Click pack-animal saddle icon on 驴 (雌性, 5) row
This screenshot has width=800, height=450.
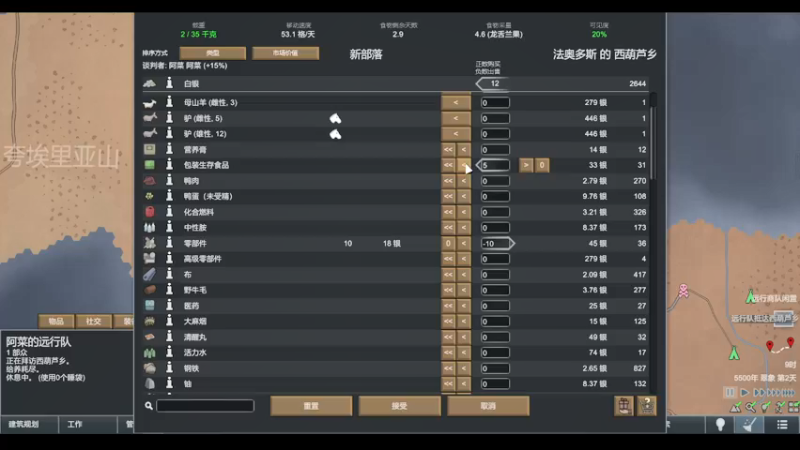[335, 118]
